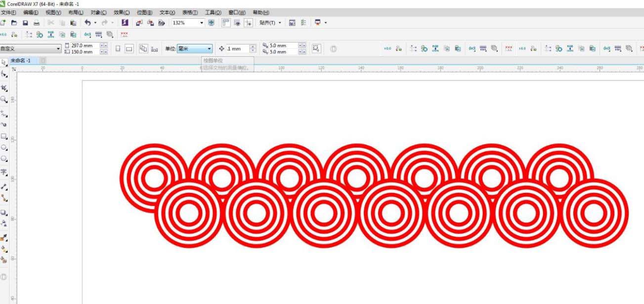Viewport: 644px width, 304px height.
Task: Adjust the nudge distance stepper arrows
Action: click(x=253, y=48)
